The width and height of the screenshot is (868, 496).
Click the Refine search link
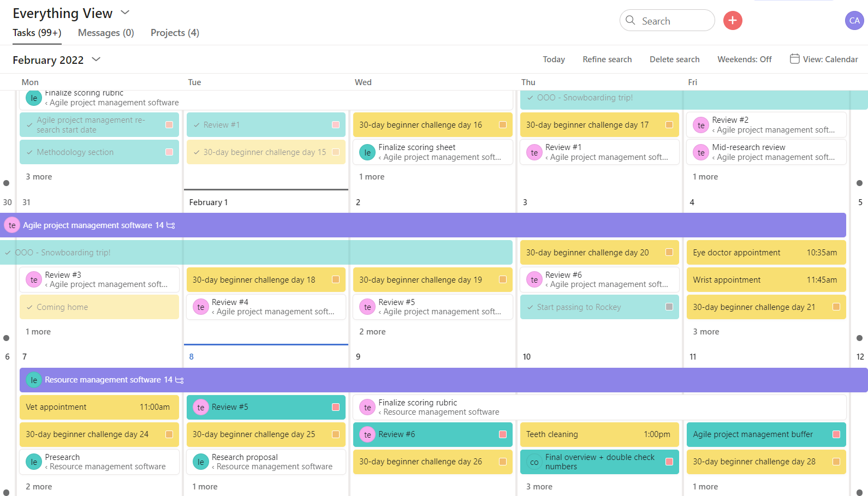[x=607, y=59]
